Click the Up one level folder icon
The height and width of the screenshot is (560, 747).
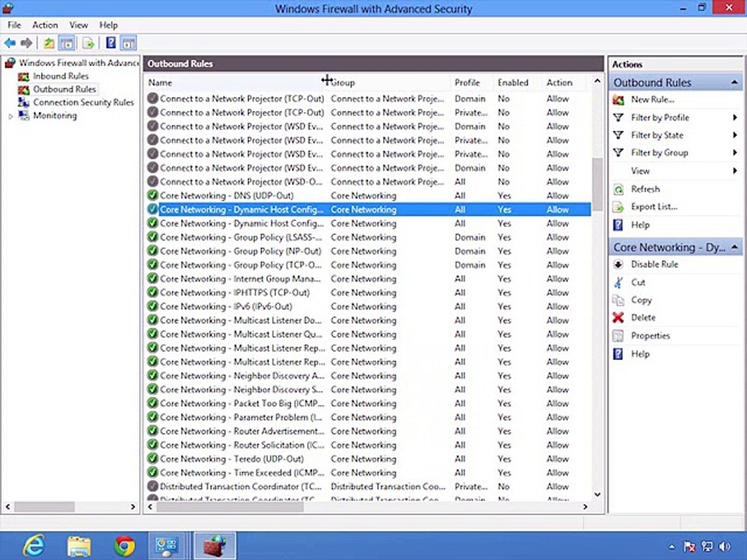(48, 44)
